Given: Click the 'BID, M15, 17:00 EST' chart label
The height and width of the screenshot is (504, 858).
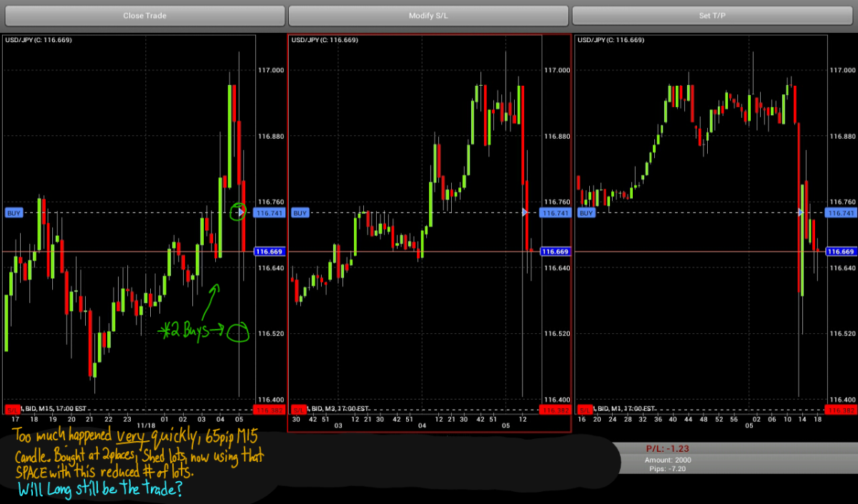Looking at the screenshot, I should click(x=55, y=408).
